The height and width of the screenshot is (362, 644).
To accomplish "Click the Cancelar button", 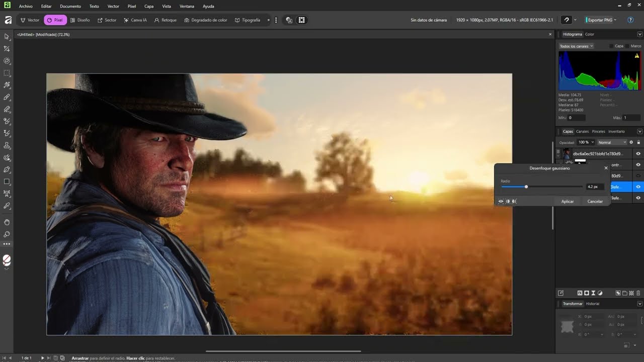I will pyautogui.click(x=595, y=201).
